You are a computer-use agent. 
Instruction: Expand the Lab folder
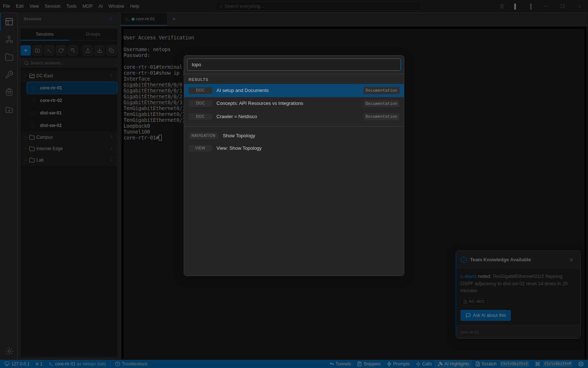pyautogui.click(x=26, y=160)
